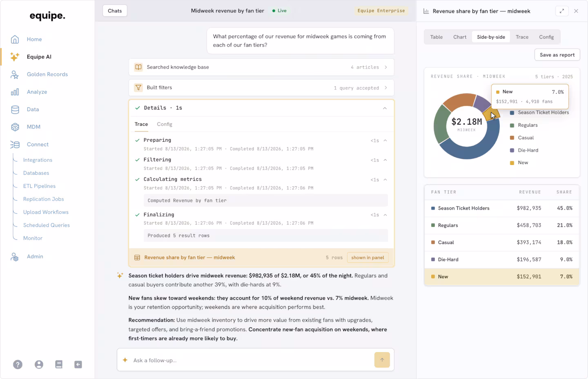Open Monitor under Connect
Viewport: 588px width, 379px height.
point(33,239)
